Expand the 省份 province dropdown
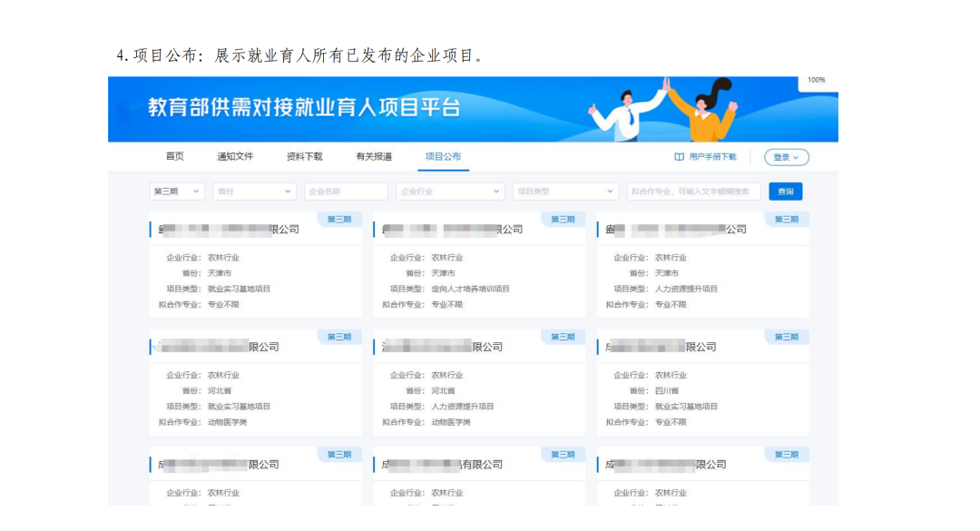This screenshot has height=531, width=980. pos(253,192)
